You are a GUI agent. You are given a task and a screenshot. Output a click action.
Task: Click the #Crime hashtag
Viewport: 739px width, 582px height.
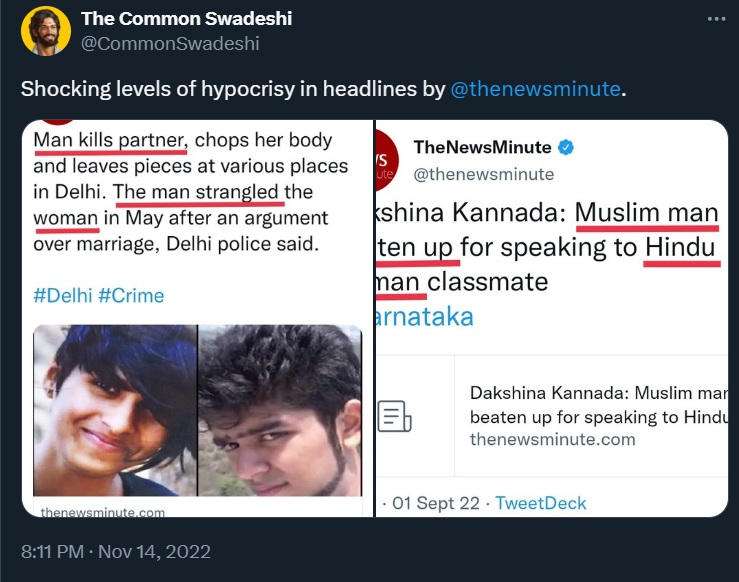[x=131, y=296]
